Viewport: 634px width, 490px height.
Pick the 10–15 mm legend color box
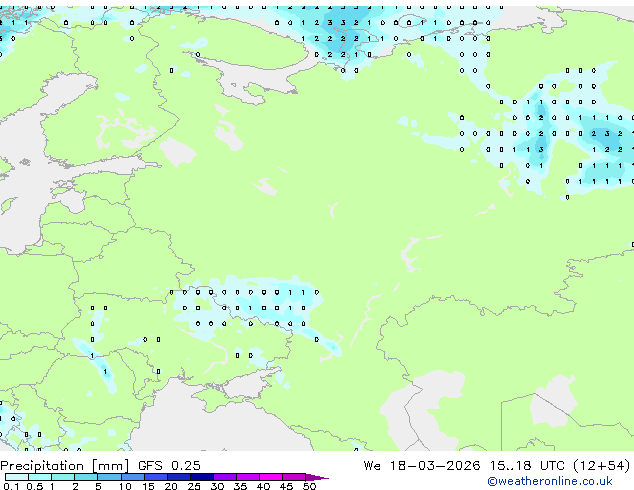132,477
